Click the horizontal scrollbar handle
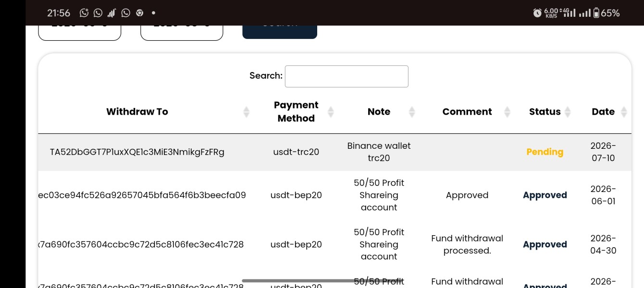Viewport: 644px width, 288px height. (322, 281)
